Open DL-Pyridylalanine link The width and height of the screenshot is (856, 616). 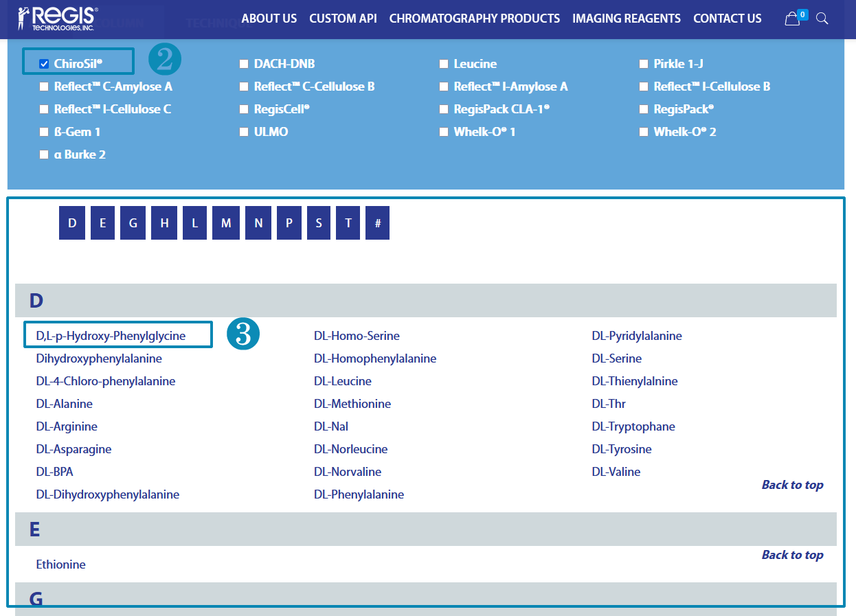(637, 336)
